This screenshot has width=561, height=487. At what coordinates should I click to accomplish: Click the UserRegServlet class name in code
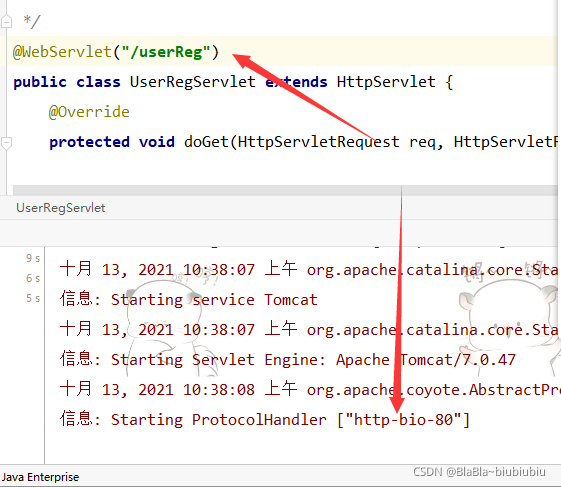(x=192, y=82)
